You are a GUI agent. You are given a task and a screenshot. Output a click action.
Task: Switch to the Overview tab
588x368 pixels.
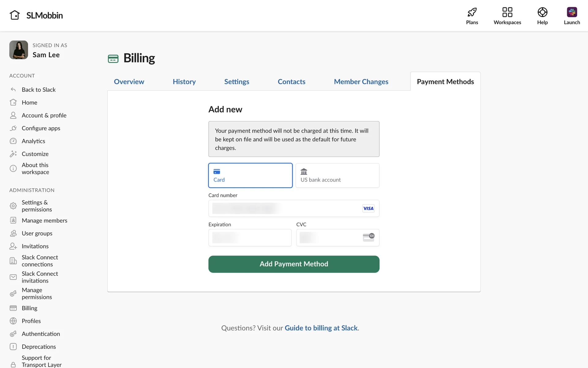(x=129, y=82)
